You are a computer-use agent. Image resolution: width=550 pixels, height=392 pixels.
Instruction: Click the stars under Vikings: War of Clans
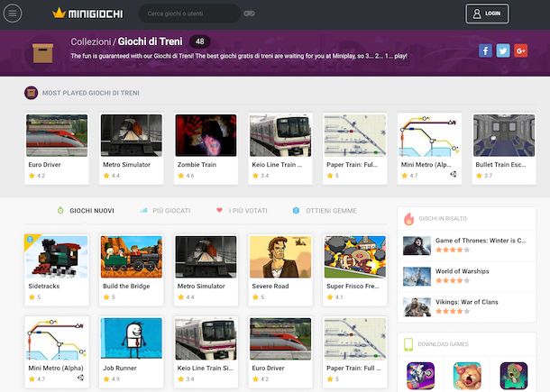(453, 311)
